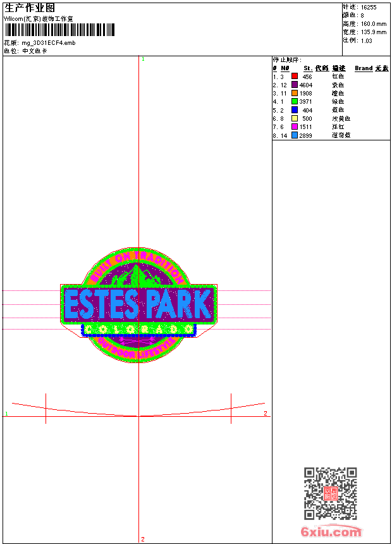Screen dimensions: 392x544
Task: Click the stitch total 16255
Action: coord(369,8)
